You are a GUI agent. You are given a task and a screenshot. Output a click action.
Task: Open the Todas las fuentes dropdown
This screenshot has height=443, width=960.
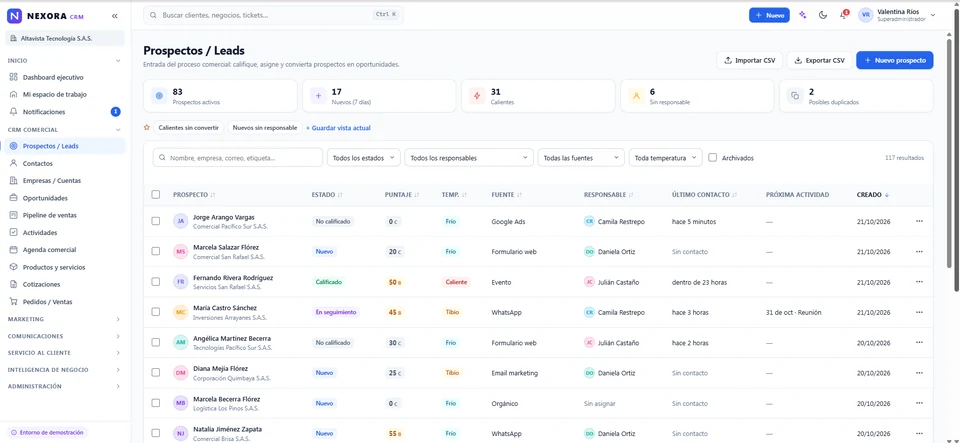coord(581,157)
